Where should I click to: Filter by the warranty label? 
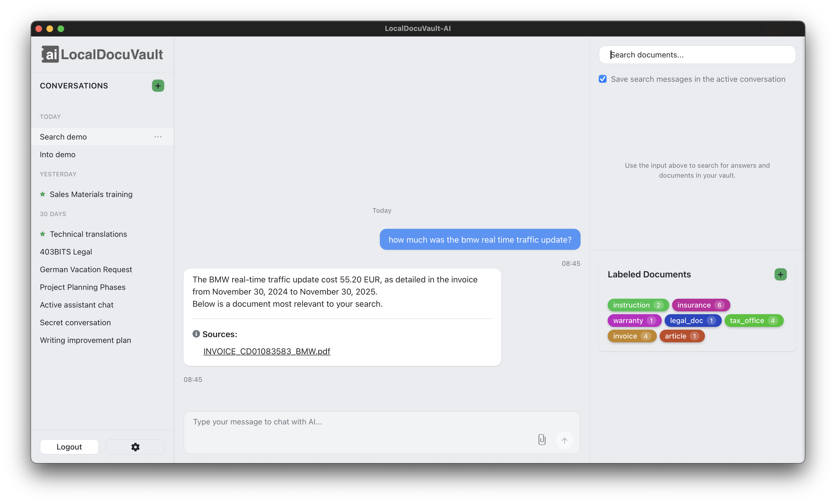634,321
